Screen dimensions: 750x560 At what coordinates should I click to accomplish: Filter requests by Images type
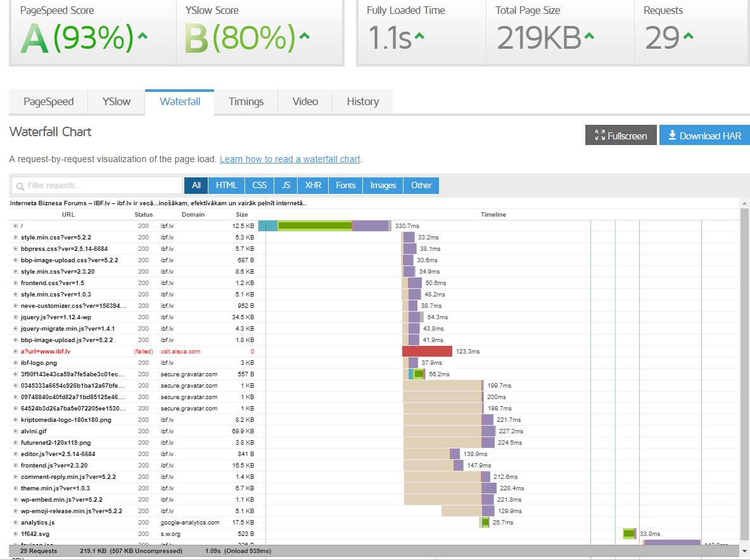point(383,186)
